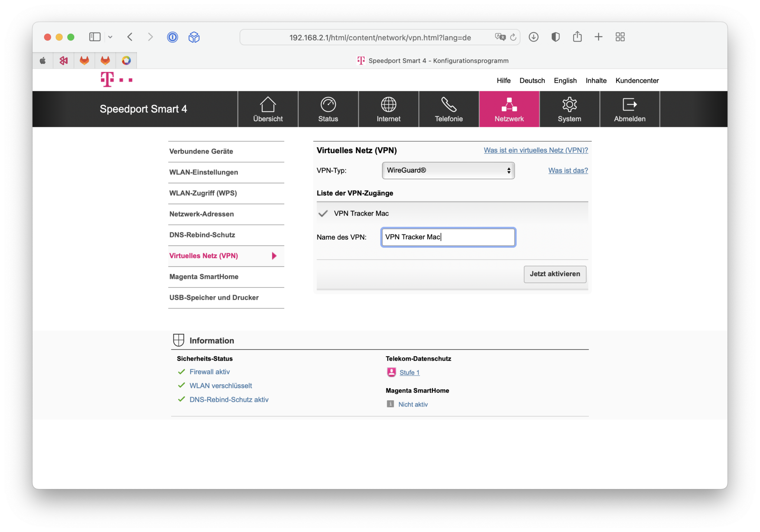760x532 pixels.
Task: Open Netzwerk-Adressen in sidebar
Action: 226,214
